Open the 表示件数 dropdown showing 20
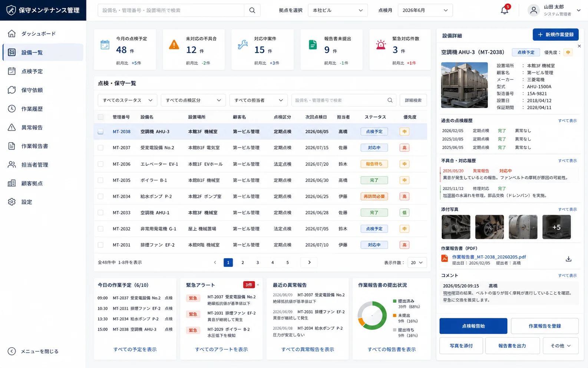The height and width of the screenshot is (368, 588). click(417, 263)
